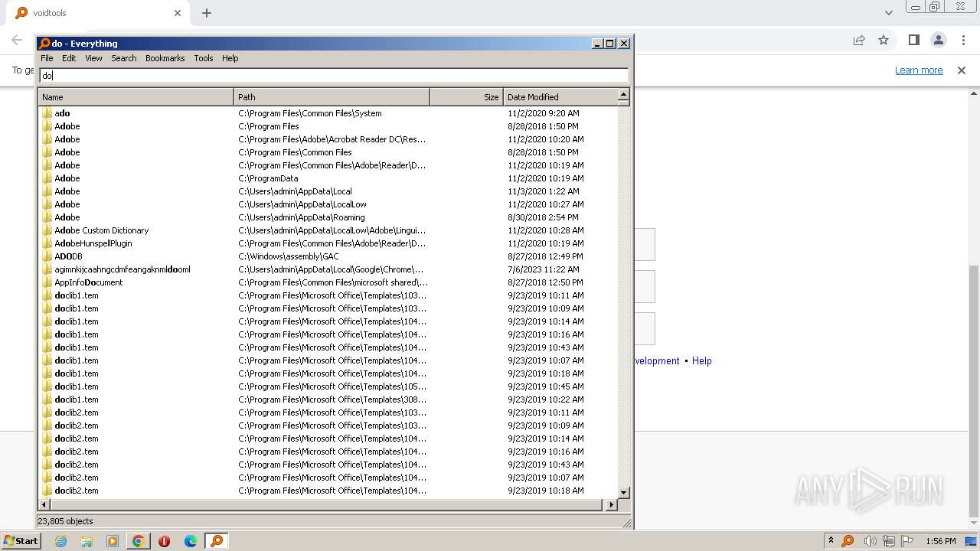Select doclib1.tem modified 9/23/2019 10:22 AM

[77, 399]
